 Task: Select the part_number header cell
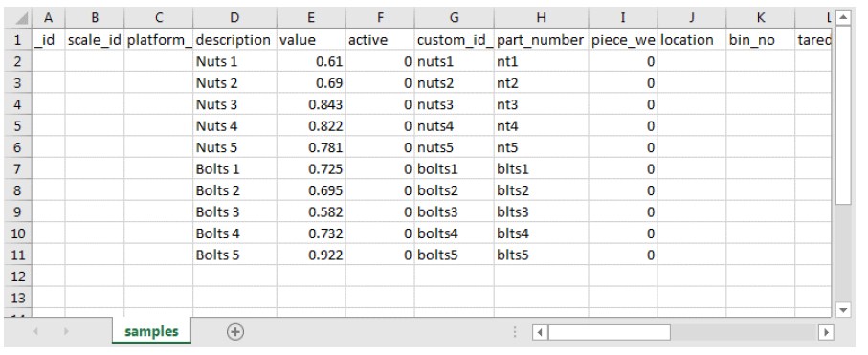click(541, 40)
